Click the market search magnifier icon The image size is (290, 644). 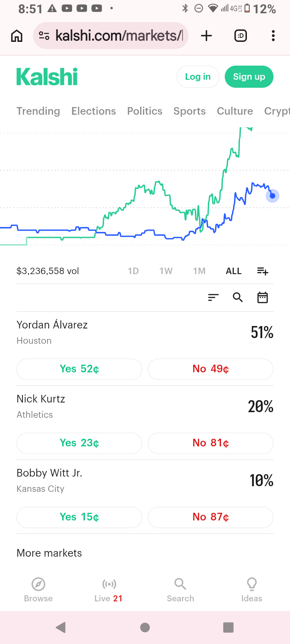(x=238, y=297)
